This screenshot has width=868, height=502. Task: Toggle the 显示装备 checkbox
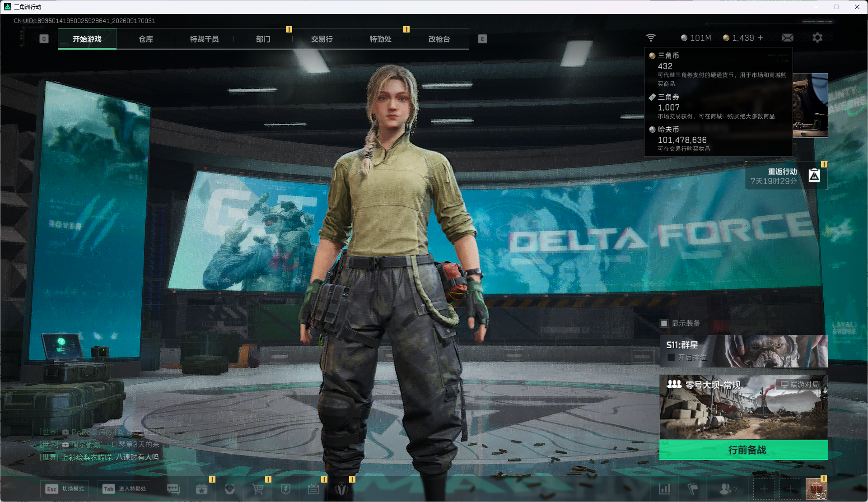click(664, 323)
